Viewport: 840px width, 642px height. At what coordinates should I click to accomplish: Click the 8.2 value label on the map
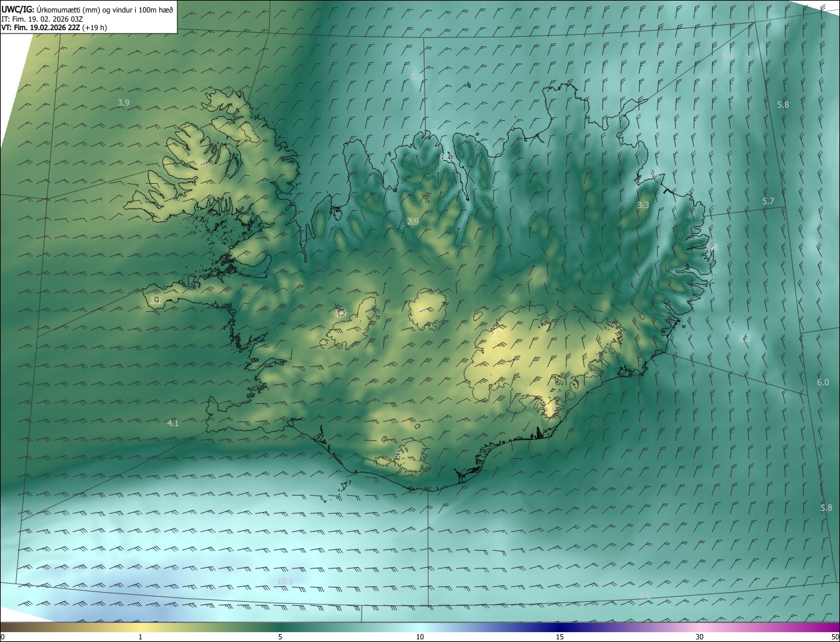pos(744,338)
